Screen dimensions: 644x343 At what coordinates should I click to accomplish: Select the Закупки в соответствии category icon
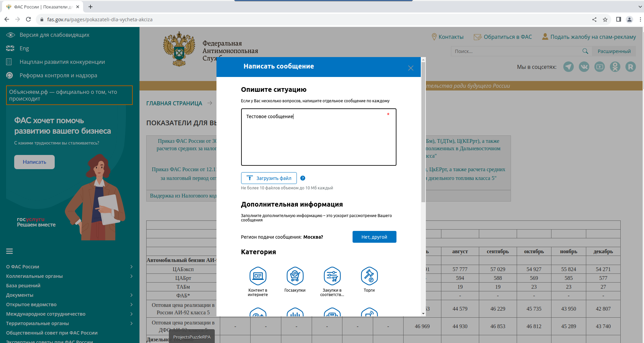[332, 276]
